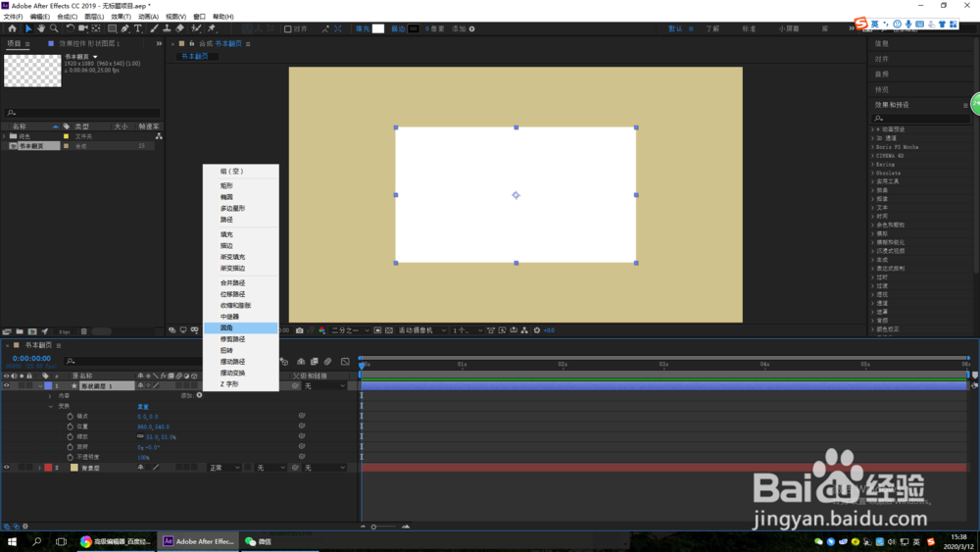Open the 效果(T) menu
The width and height of the screenshot is (980, 552).
pos(121,17)
